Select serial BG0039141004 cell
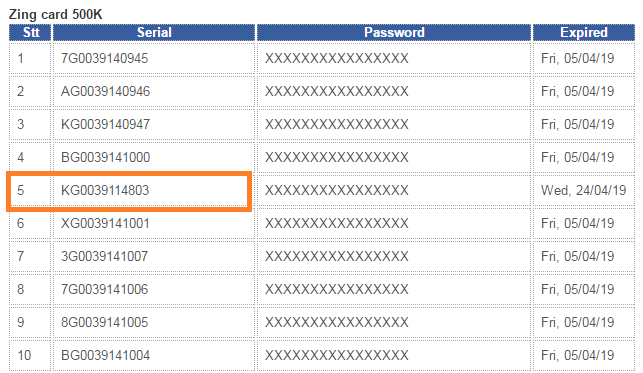Image resolution: width=643 pixels, height=373 pixels. (x=154, y=355)
